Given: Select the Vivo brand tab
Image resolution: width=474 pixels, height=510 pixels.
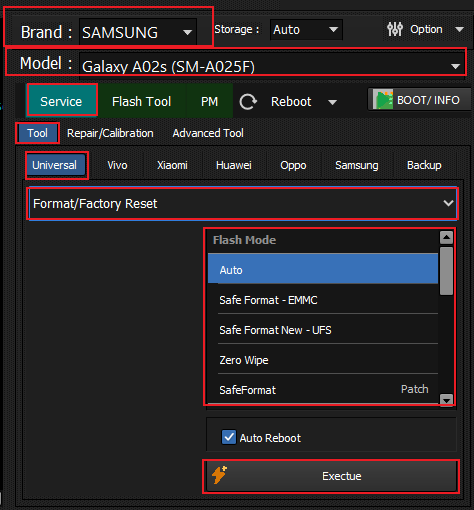Looking at the screenshot, I should tap(117, 165).
